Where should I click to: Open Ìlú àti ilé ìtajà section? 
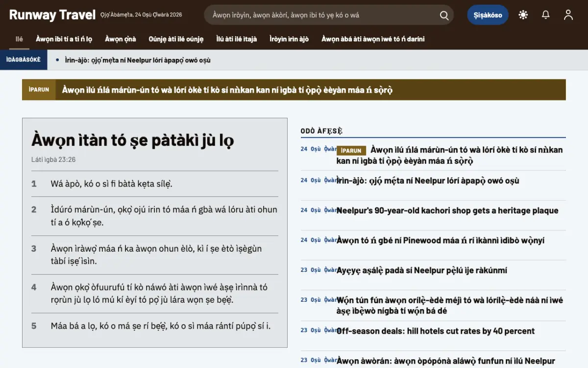(237, 39)
